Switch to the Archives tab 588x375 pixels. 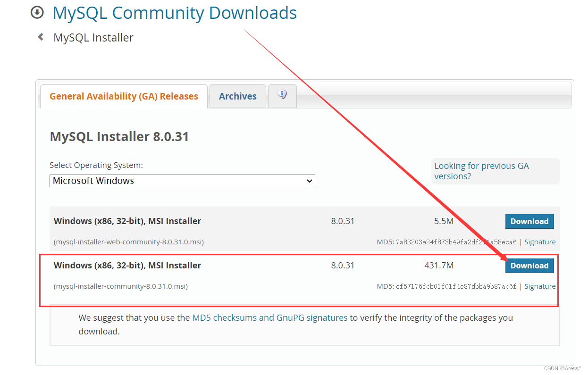(x=238, y=96)
